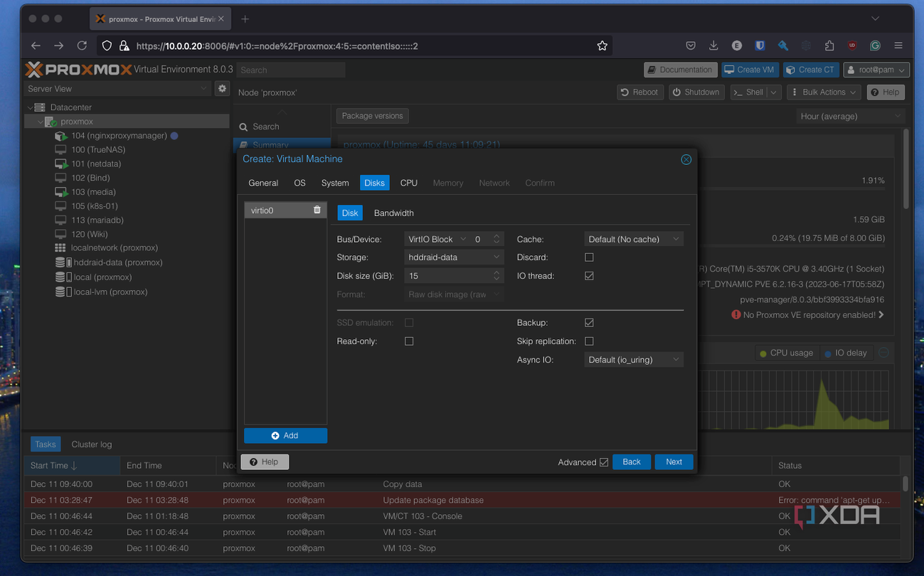Click dialog Help button
The image size is (924, 576).
[x=265, y=462]
